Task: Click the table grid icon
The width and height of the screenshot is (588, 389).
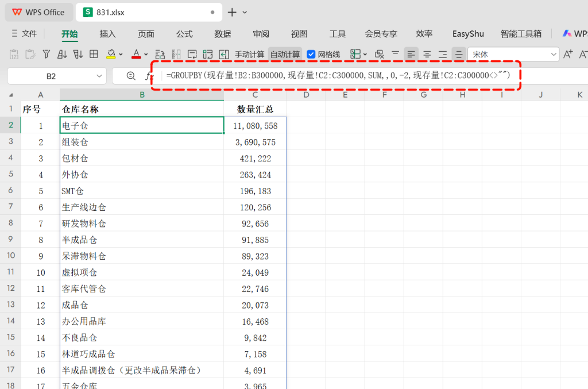Action: point(94,55)
